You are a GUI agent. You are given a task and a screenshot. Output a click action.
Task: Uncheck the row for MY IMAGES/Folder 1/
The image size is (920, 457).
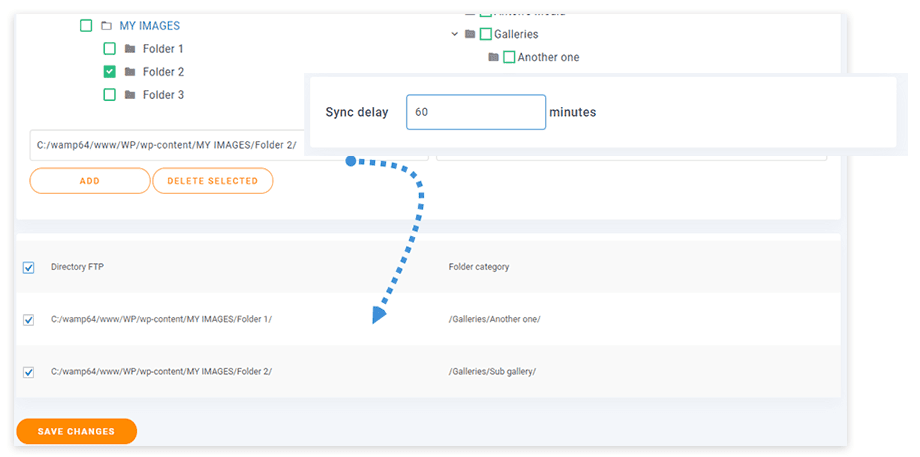pyautogui.click(x=28, y=320)
